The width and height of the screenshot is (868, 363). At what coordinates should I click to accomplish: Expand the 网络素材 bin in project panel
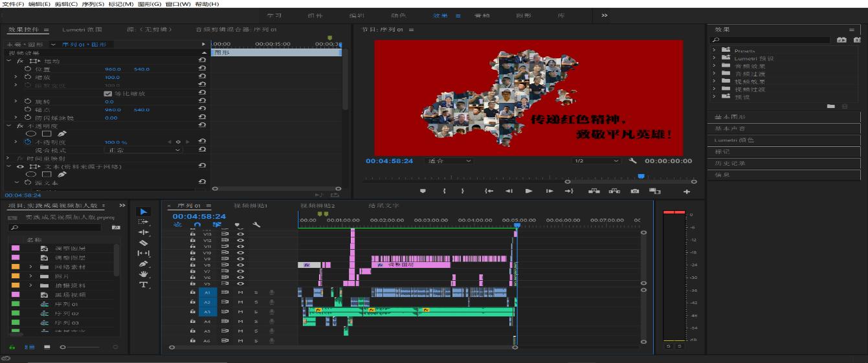click(30, 267)
